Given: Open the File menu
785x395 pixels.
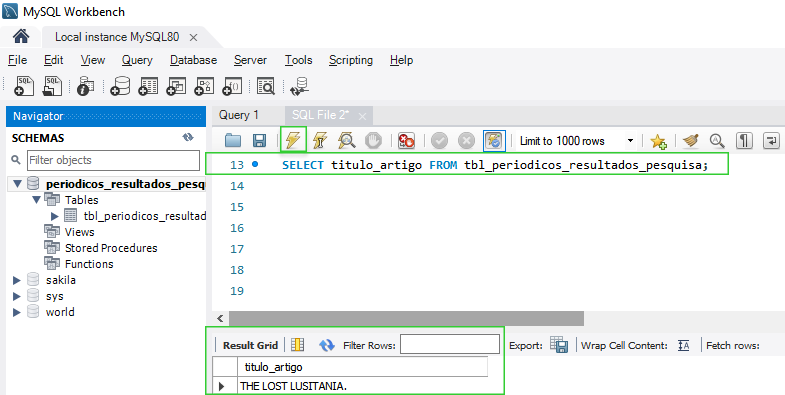Looking at the screenshot, I should (18, 60).
